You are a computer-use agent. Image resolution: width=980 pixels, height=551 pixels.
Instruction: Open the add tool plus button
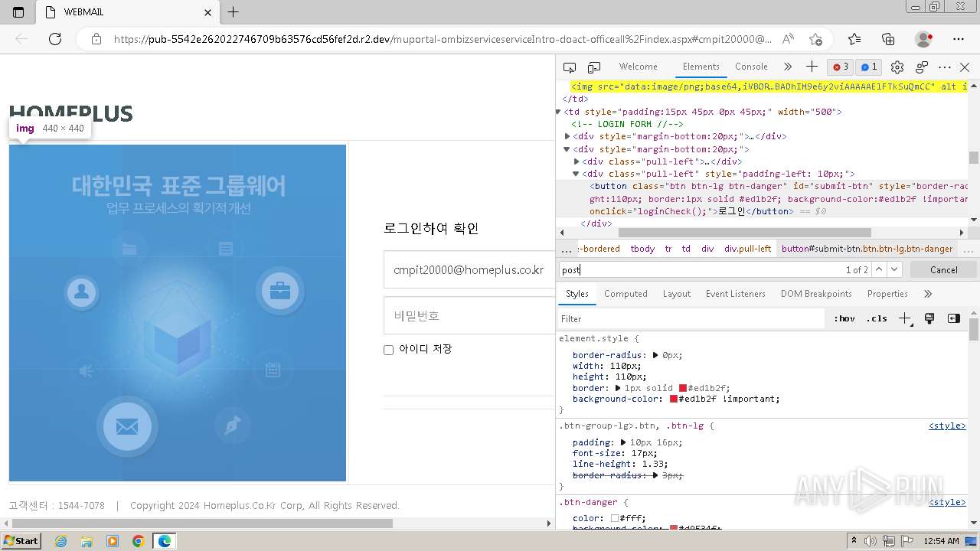[x=812, y=67]
